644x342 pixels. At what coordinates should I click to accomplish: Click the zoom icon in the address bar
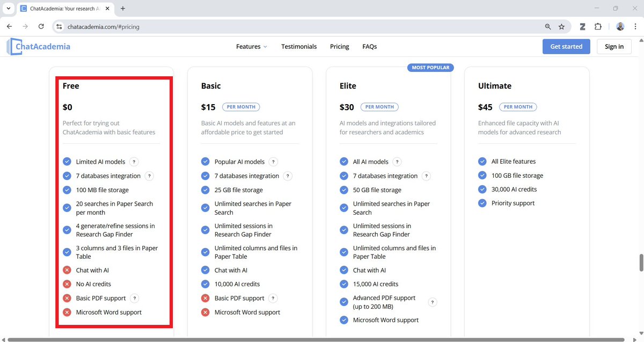point(548,26)
